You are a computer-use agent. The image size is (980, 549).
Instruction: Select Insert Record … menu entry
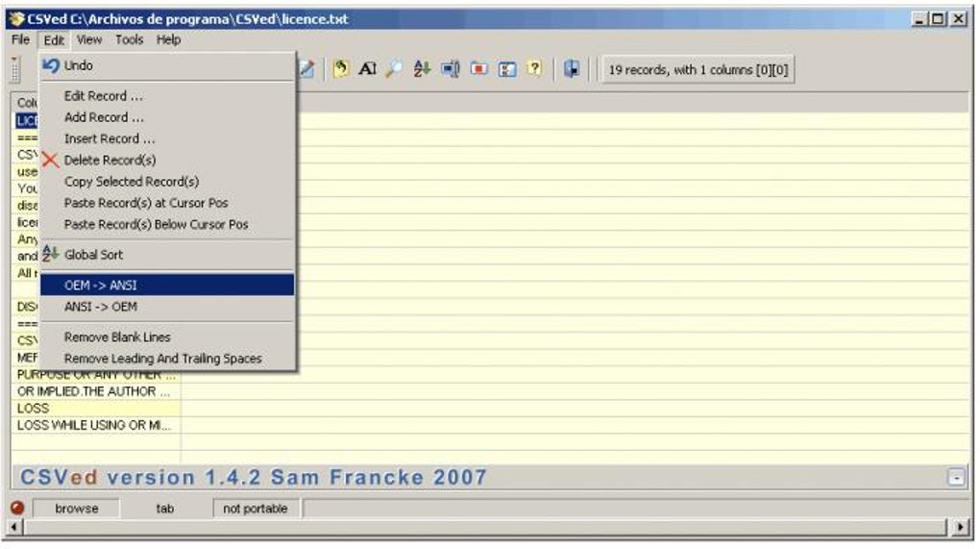(x=167, y=138)
